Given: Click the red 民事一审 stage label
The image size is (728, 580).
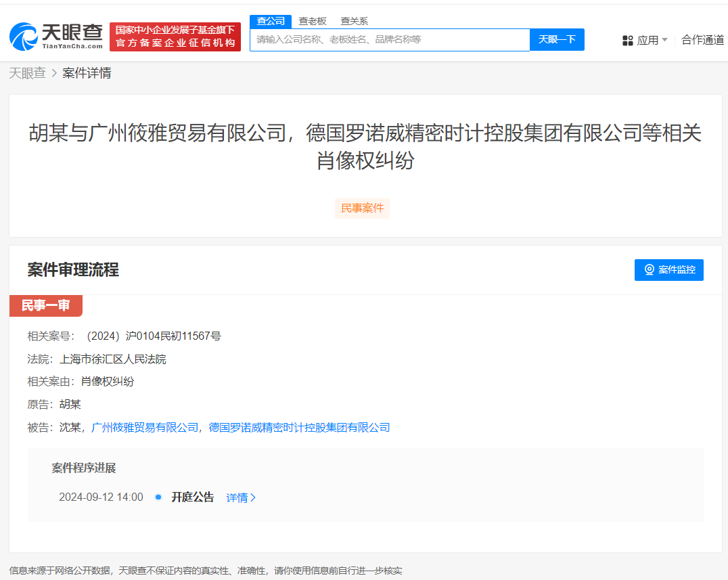Looking at the screenshot, I should tap(45, 305).
